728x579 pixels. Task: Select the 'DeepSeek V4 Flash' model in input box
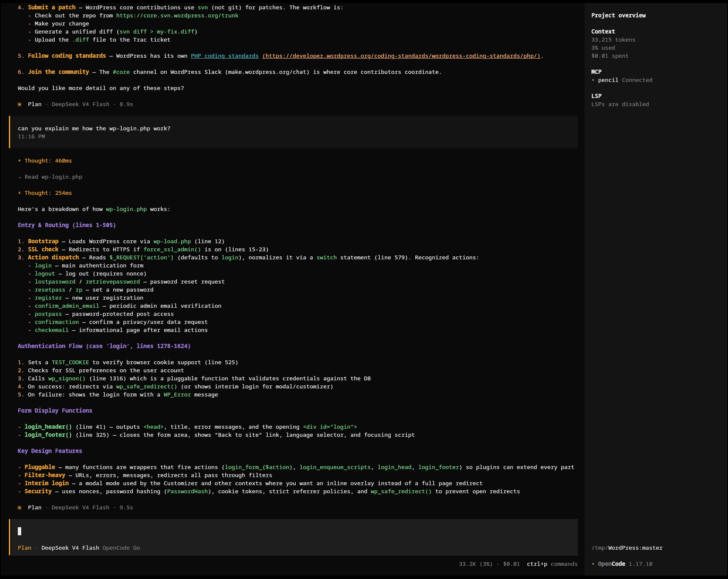(x=70, y=548)
